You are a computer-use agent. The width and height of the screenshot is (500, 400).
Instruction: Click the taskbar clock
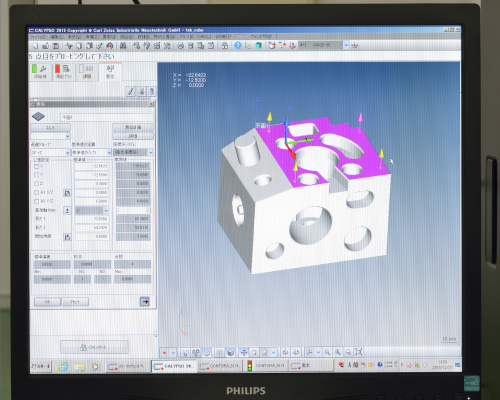[443, 365]
